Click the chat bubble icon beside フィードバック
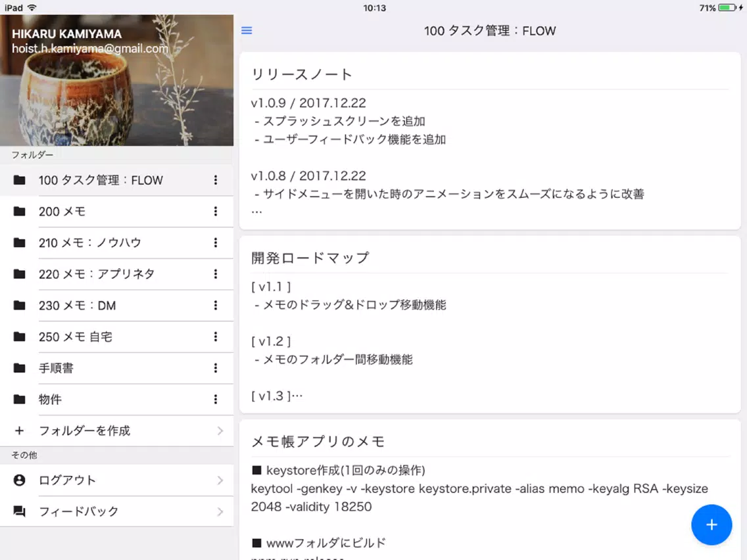 (20, 511)
